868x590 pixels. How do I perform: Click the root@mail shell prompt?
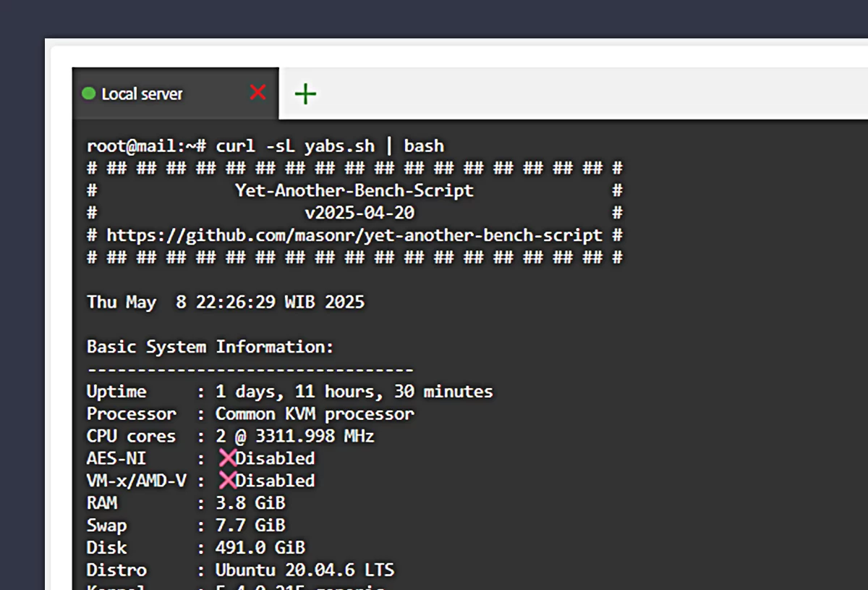click(147, 146)
